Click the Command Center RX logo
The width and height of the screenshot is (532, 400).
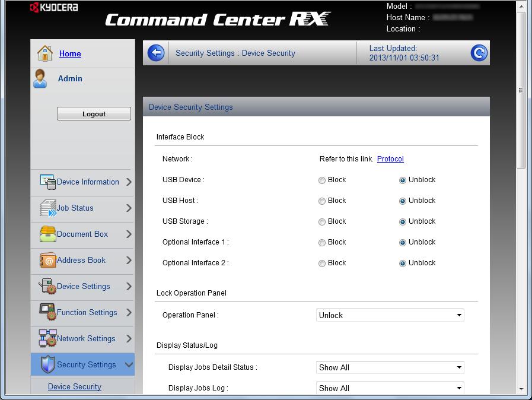pyautogui.click(x=218, y=20)
